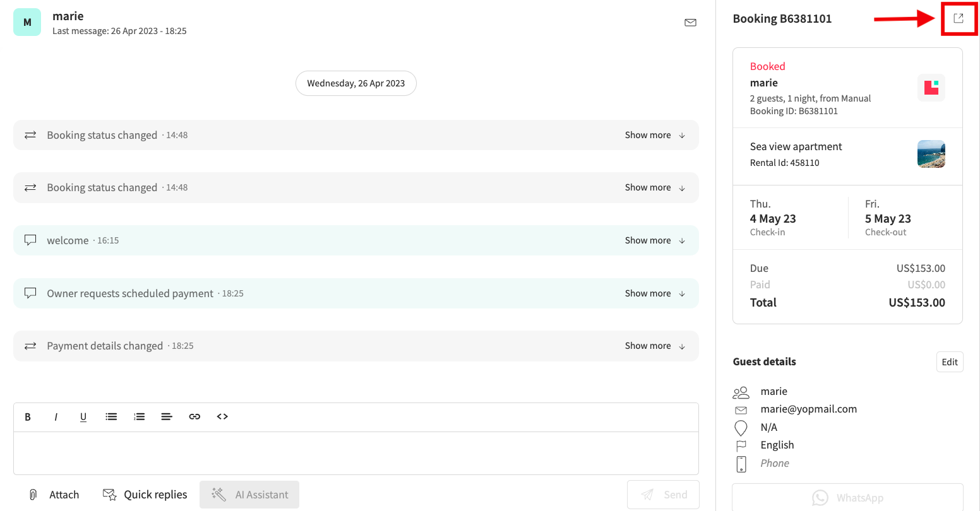Show more of the welcome message
The width and height of the screenshot is (980, 511).
655,240
